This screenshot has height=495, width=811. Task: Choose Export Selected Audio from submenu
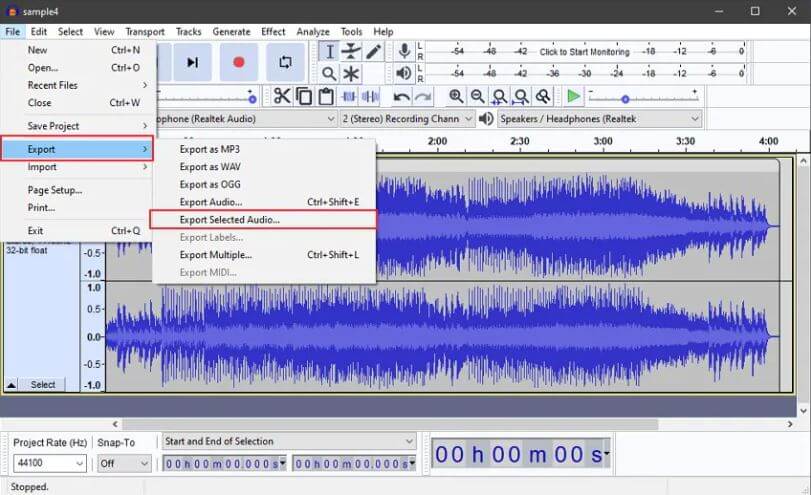(263, 219)
